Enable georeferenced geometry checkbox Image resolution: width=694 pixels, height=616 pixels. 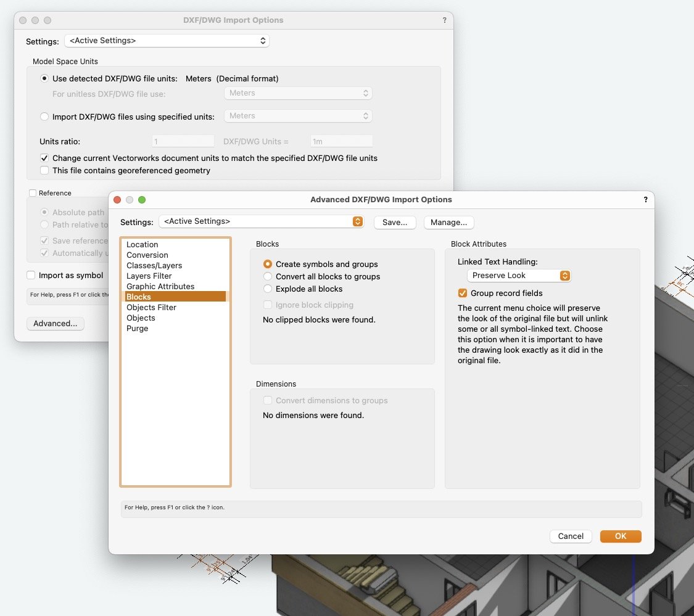click(44, 170)
